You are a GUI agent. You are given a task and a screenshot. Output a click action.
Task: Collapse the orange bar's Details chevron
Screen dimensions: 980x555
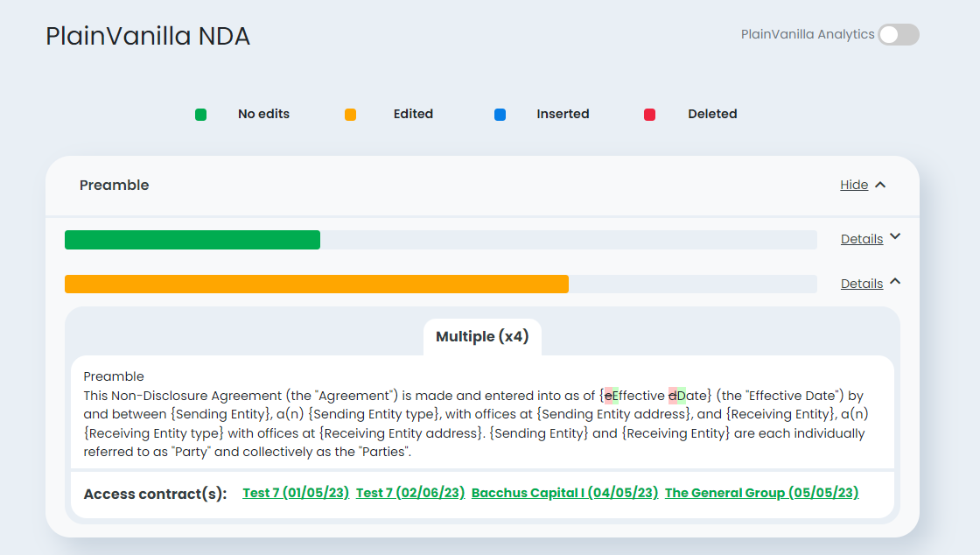pyautogui.click(x=895, y=282)
